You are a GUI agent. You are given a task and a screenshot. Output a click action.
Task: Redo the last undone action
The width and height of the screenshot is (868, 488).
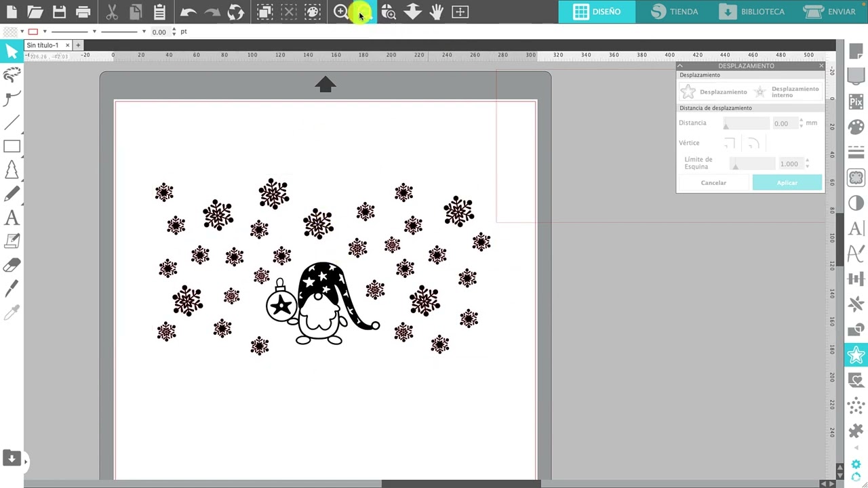coord(212,12)
